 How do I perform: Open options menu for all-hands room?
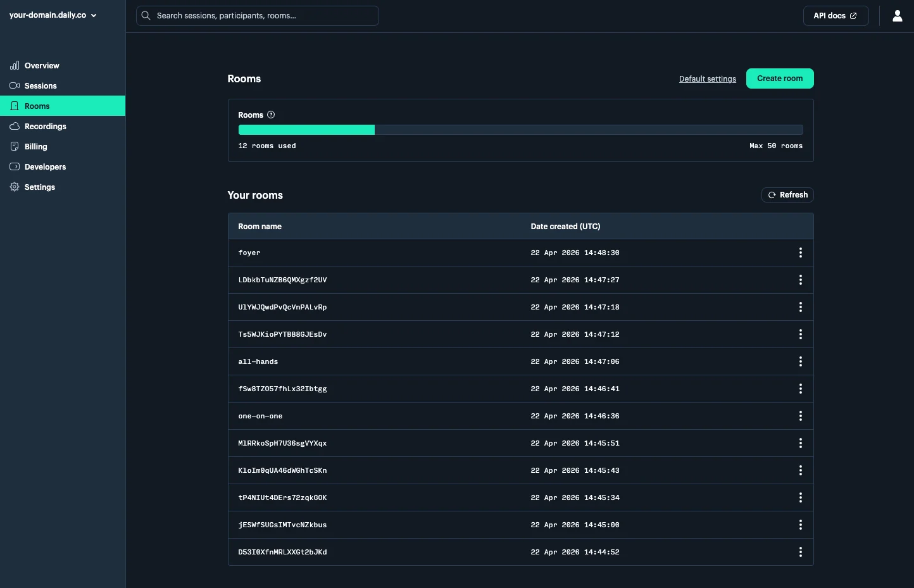(801, 361)
